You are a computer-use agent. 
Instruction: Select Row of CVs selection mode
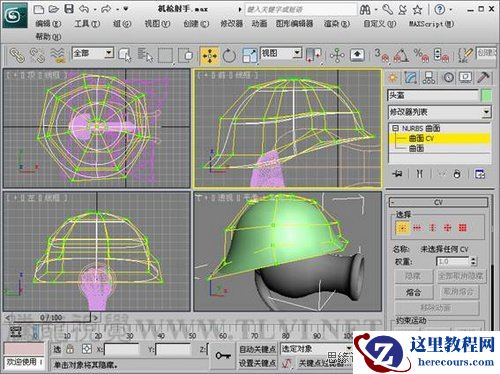click(x=417, y=228)
